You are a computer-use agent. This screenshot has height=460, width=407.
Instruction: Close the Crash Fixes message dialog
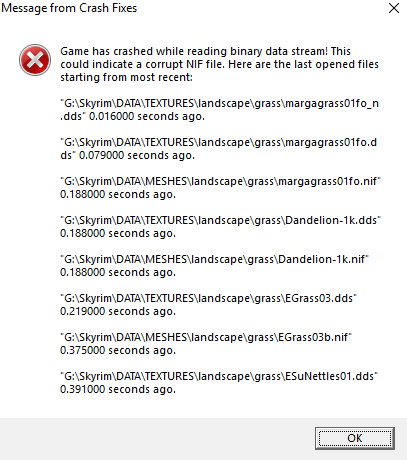point(394,8)
